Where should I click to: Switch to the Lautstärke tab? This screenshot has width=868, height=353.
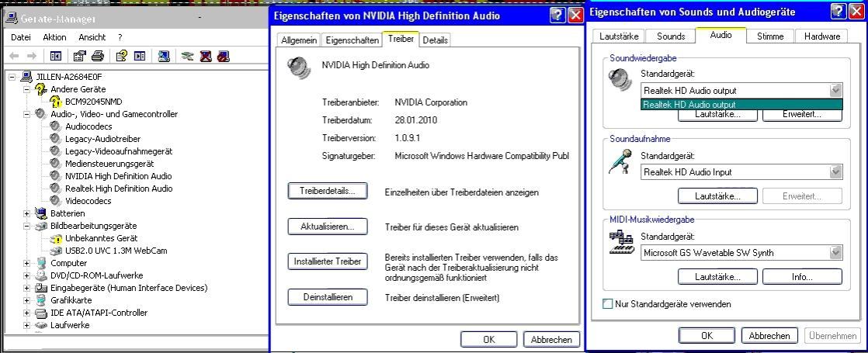click(x=618, y=36)
